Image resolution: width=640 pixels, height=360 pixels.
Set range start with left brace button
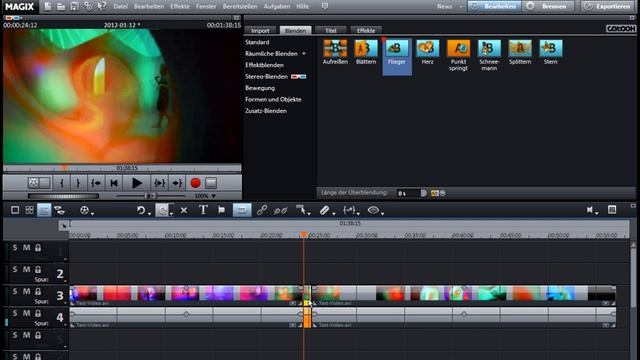point(62,183)
